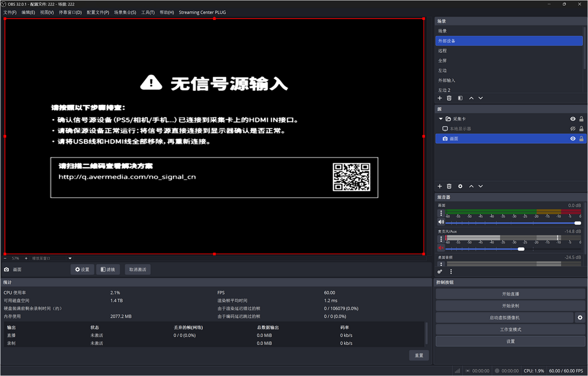The height and width of the screenshot is (376, 588).
Task: Adjust the 画面 volume slider
Action: (x=513, y=223)
